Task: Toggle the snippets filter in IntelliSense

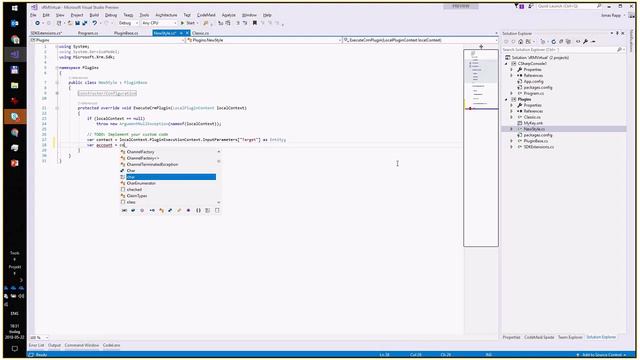Action: [x=217, y=210]
